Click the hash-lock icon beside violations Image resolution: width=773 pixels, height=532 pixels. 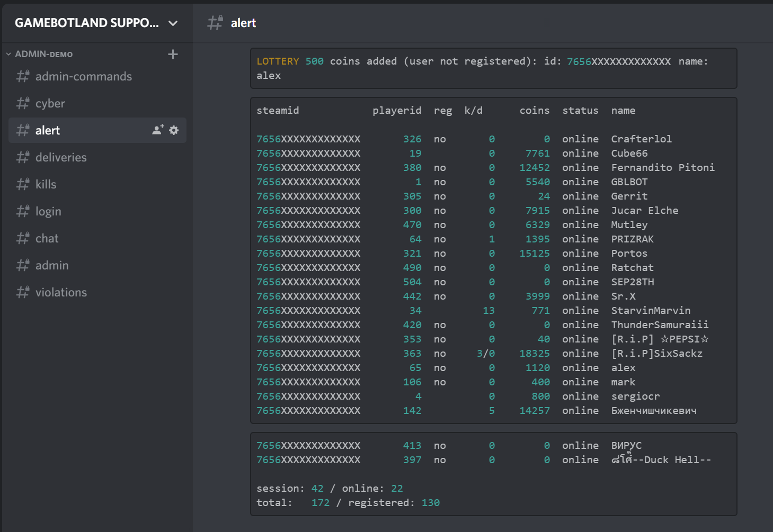(x=23, y=292)
